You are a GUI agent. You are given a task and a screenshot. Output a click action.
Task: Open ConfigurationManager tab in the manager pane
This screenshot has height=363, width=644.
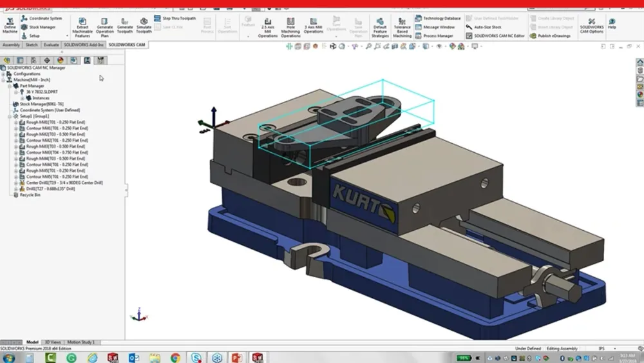pos(33,61)
